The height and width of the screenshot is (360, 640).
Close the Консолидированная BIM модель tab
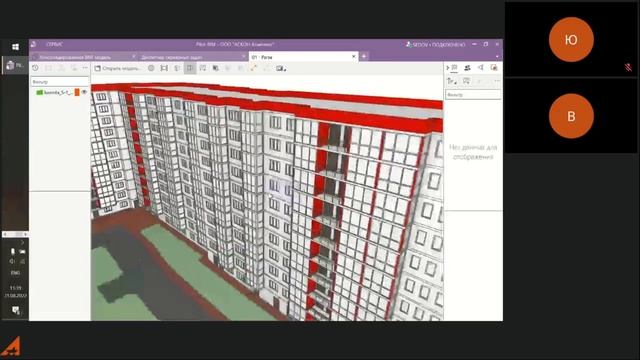click(133, 56)
